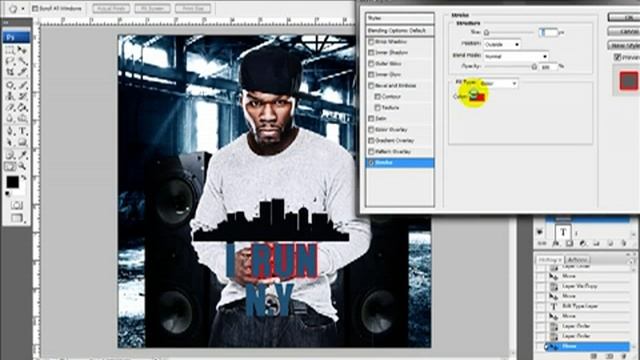This screenshot has height=360, width=640.
Task: Select the Pen tool
Action: (10, 131)
